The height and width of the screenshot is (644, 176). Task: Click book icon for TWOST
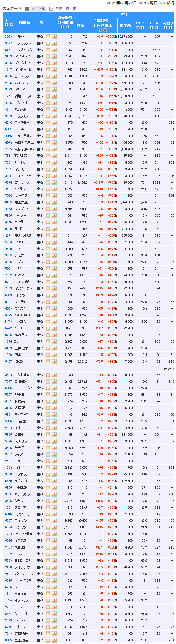tap(48, 275)
